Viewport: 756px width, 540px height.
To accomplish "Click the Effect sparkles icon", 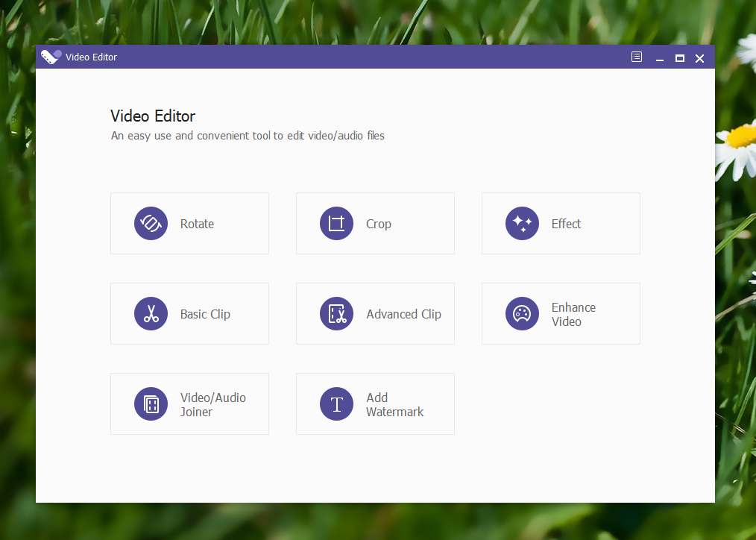I will (x=522, y=223).
